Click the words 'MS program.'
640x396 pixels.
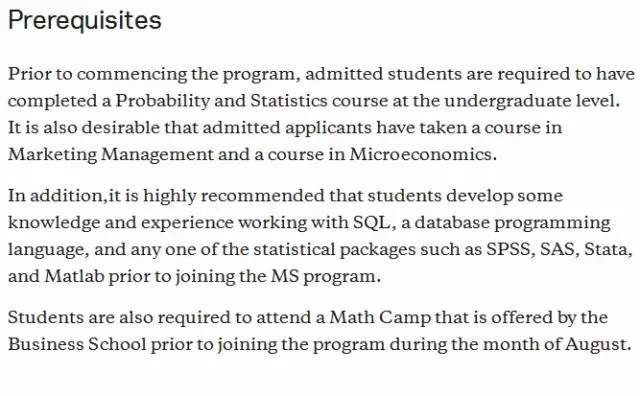(326, 277)
